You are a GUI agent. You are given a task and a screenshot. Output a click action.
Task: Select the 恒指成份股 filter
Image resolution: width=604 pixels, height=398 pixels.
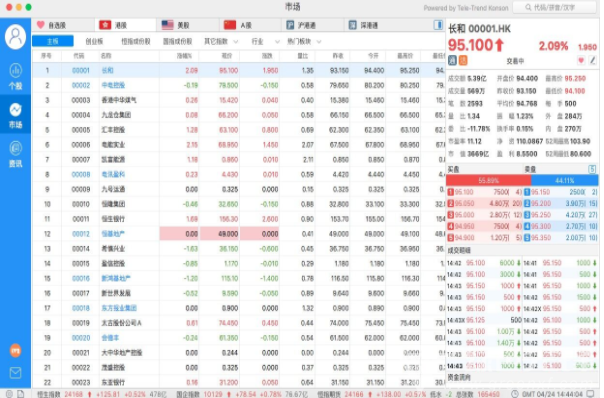pos(136,41)
